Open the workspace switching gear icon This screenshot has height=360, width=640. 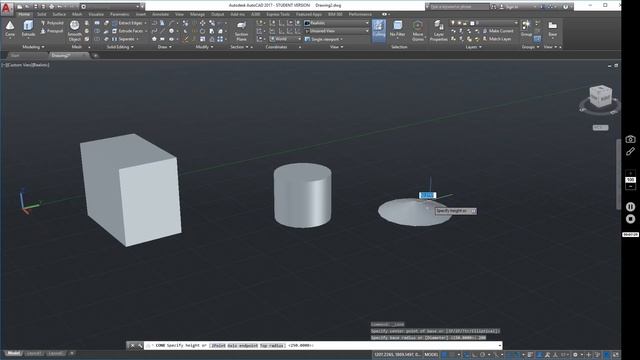[x=575, y=355]
